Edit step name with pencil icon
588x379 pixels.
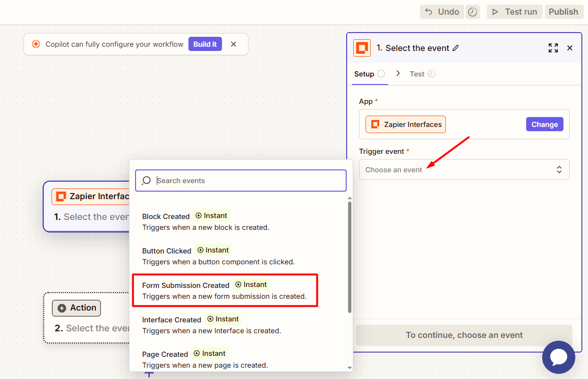[x=456, y=48]
